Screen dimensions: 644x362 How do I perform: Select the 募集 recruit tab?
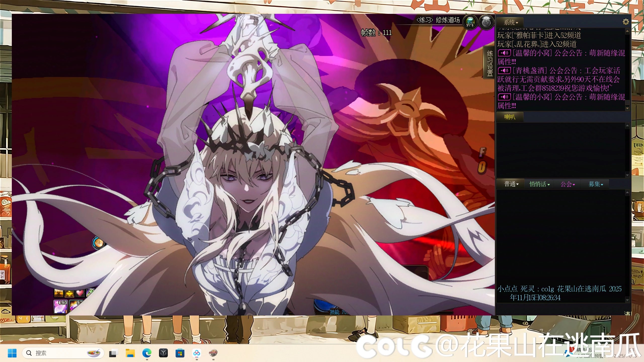[x=596, y=184]
